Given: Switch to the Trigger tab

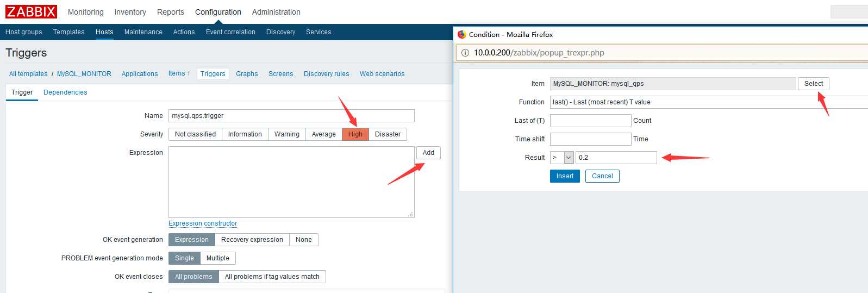Looking at the screenshot, I should click(x=22, y=92).
